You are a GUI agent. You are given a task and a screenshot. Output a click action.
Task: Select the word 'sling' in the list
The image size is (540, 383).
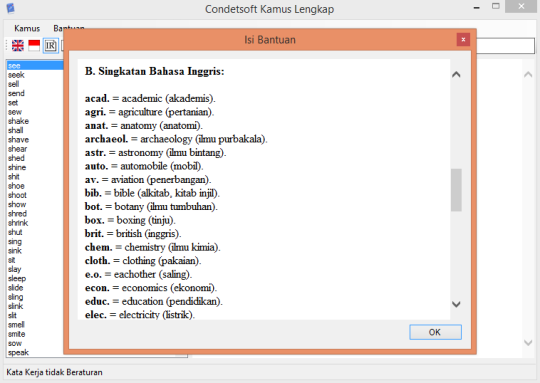(15, 297)
